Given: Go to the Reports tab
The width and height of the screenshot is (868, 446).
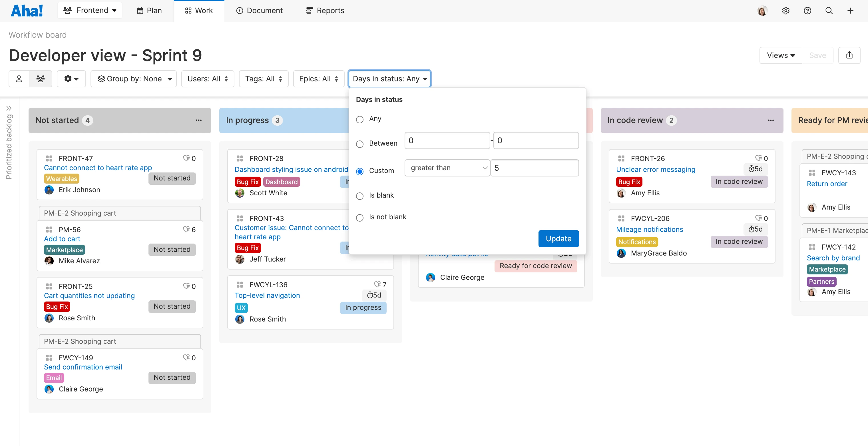Looking at the screenshot, I should pyautogui.click(x=325, y=11).
